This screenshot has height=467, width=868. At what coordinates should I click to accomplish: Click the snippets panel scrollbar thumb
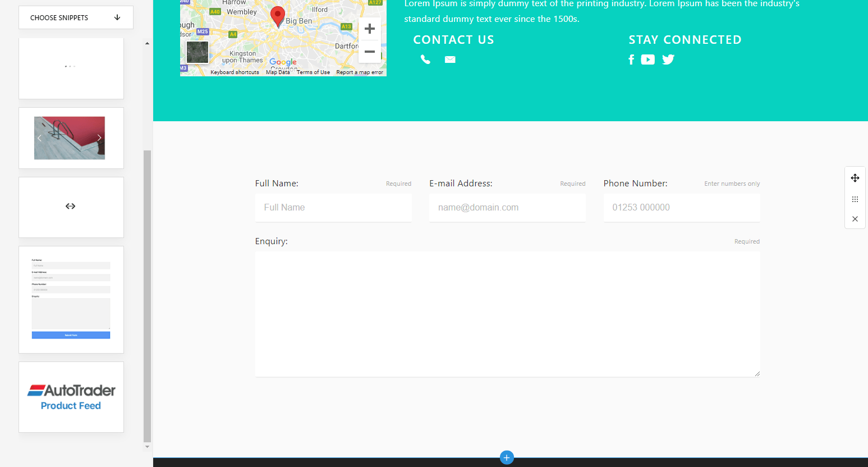pos(148,296)
